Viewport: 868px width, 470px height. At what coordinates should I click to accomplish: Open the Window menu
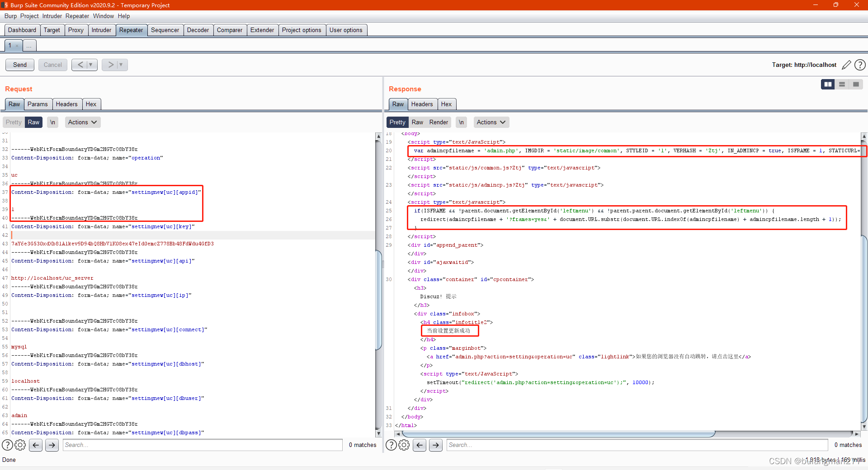(x=104, y=16)
